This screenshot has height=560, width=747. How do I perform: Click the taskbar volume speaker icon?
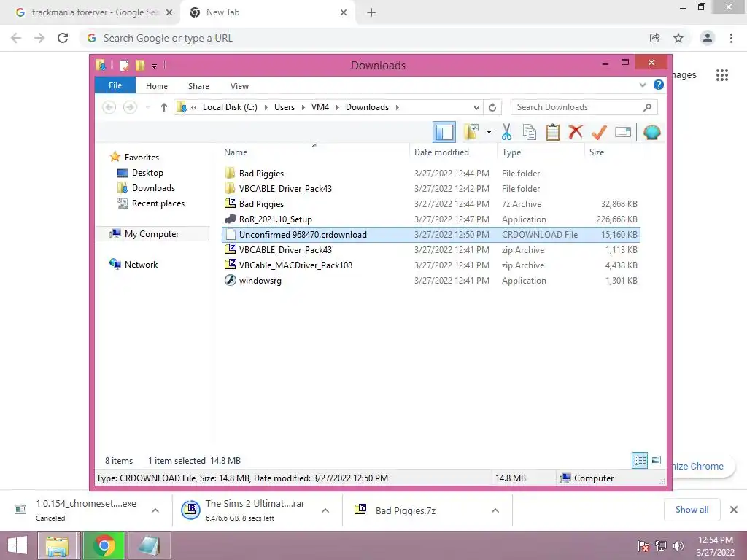point(678,545)
